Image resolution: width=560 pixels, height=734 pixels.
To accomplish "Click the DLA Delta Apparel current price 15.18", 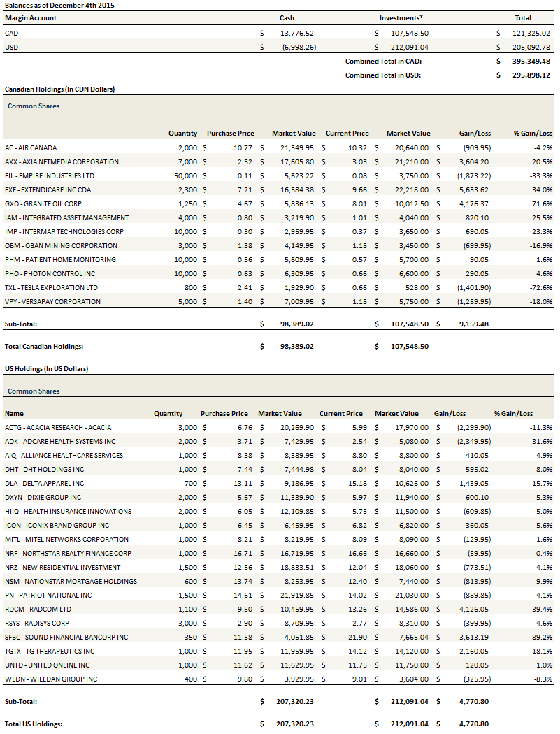I will point(352,483).
